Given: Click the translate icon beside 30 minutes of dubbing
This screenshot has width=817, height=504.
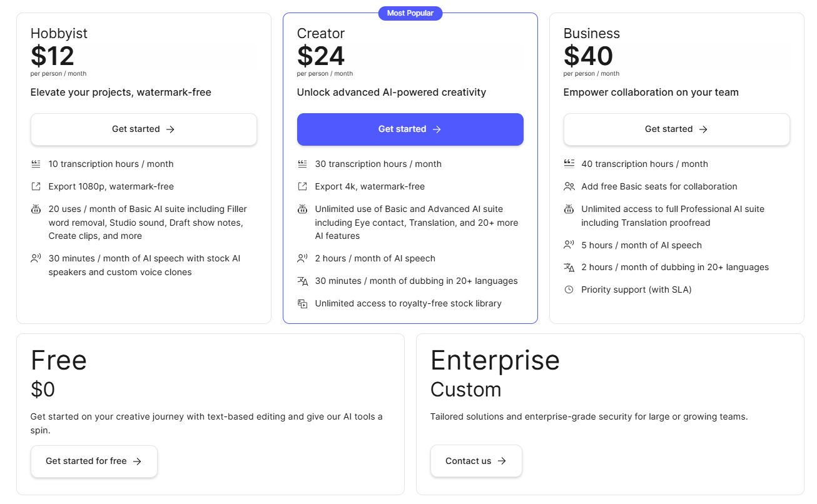Looking at the screenshot, I should [x=302, y=281].
